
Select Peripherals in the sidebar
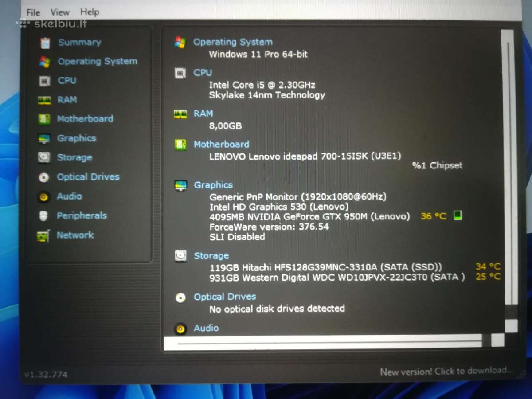coord(82,215)
